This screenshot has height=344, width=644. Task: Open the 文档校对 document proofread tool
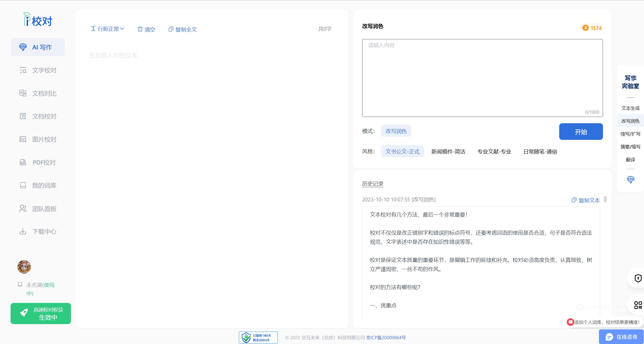[x=38, y=116]
